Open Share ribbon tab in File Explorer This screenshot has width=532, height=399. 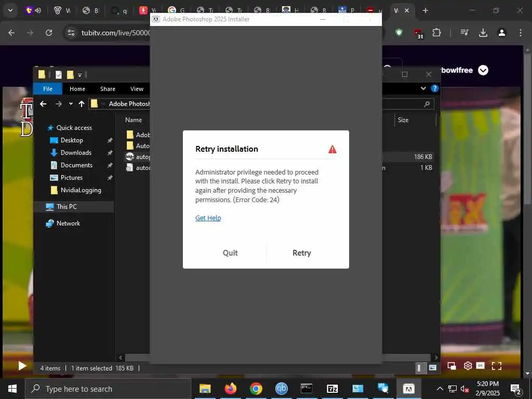(x=108, y=89)
